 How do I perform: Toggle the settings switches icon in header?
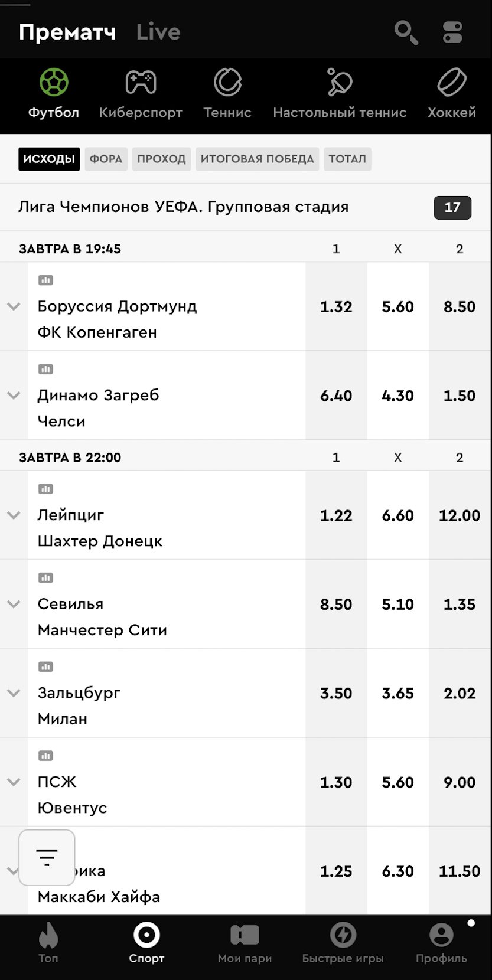point(453,32)
